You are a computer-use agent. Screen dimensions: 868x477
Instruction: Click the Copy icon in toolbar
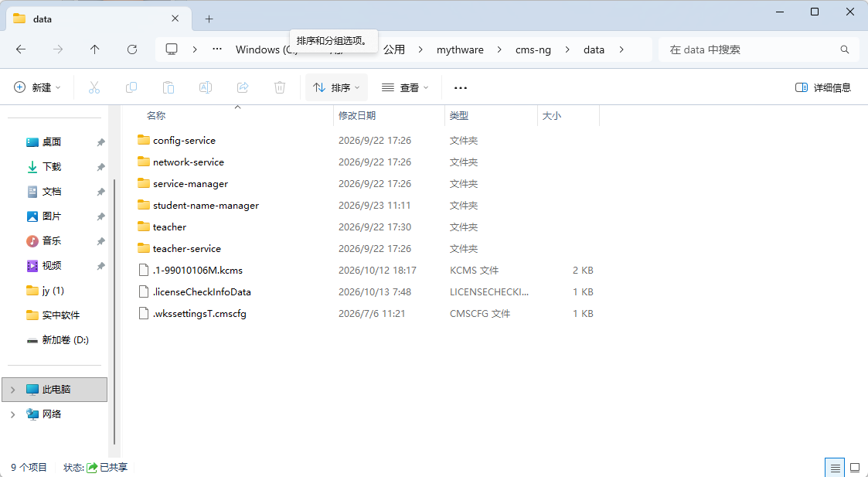(131, 87)
